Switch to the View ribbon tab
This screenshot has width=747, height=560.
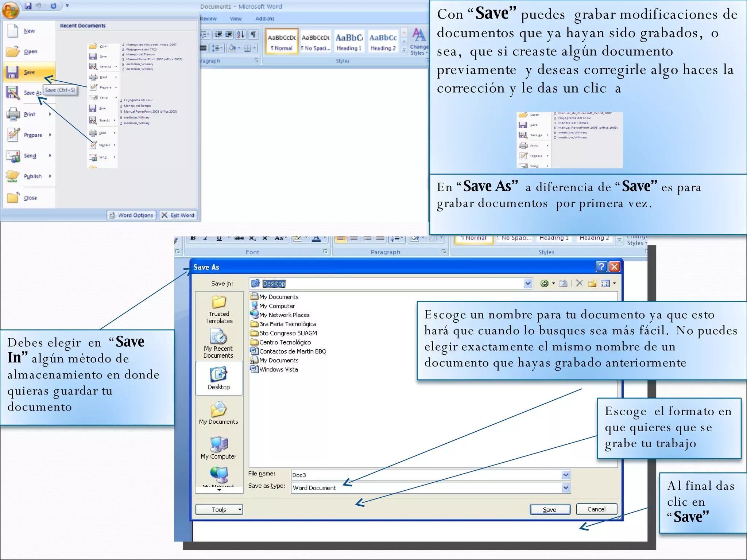coord(236,19)
